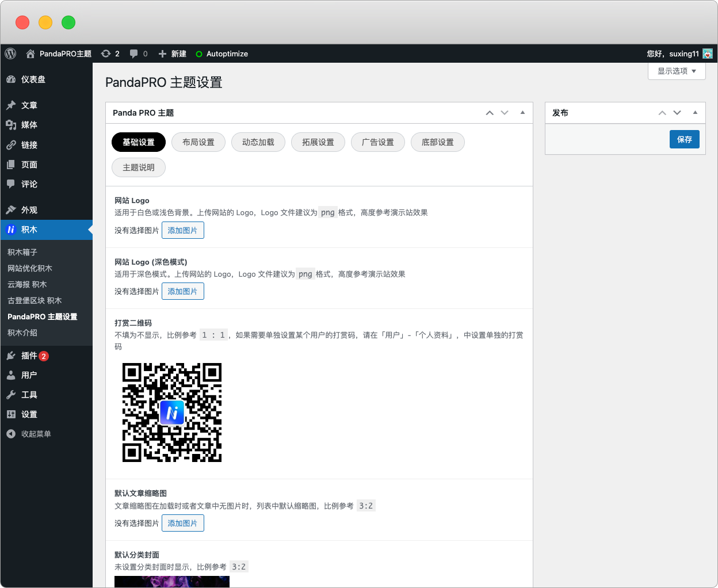This screenshot has height=588, width=718.
Task: Add image for 默认文章缩略图
Action: (183, 523)
